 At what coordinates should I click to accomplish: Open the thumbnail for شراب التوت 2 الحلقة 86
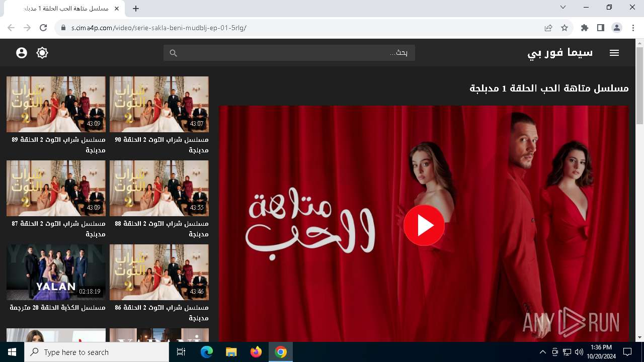tap(159, 272)
